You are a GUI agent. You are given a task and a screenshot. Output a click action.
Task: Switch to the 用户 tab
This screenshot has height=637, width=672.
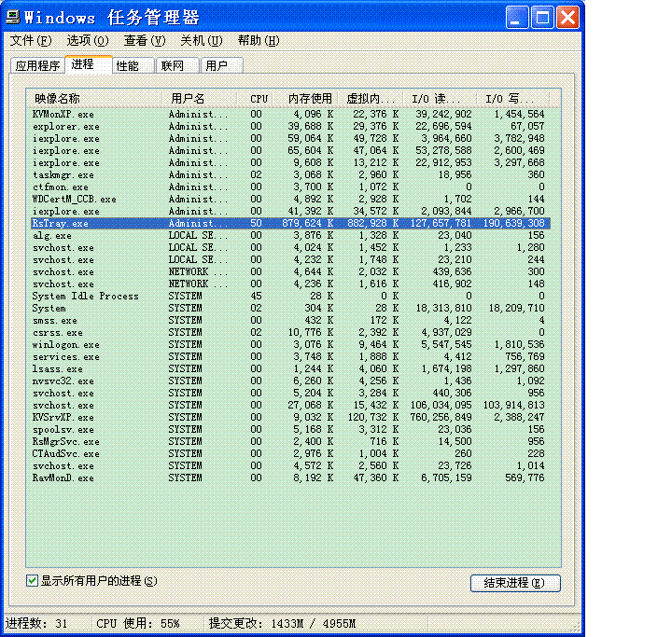pos(222,65)
